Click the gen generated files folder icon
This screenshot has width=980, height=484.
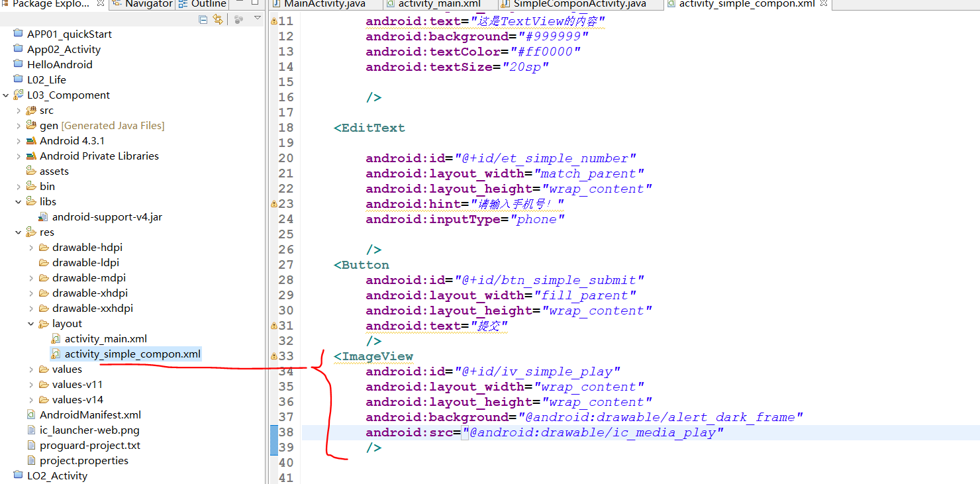[x=31, y=125]
